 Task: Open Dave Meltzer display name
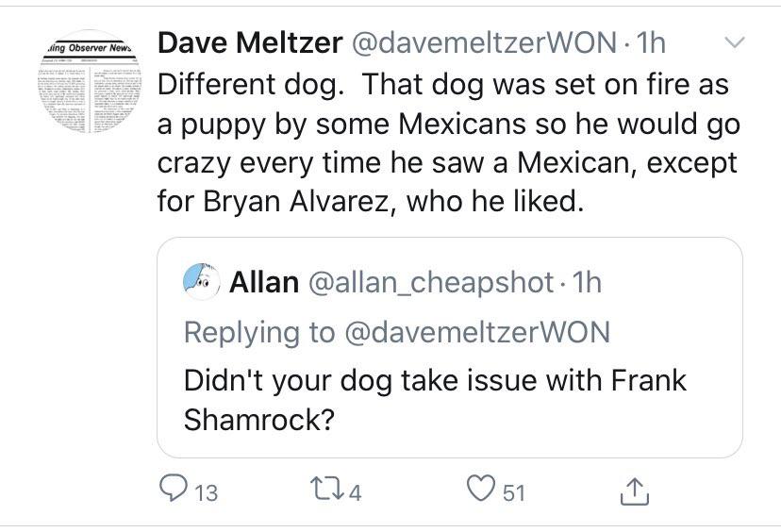coord(248,42)
